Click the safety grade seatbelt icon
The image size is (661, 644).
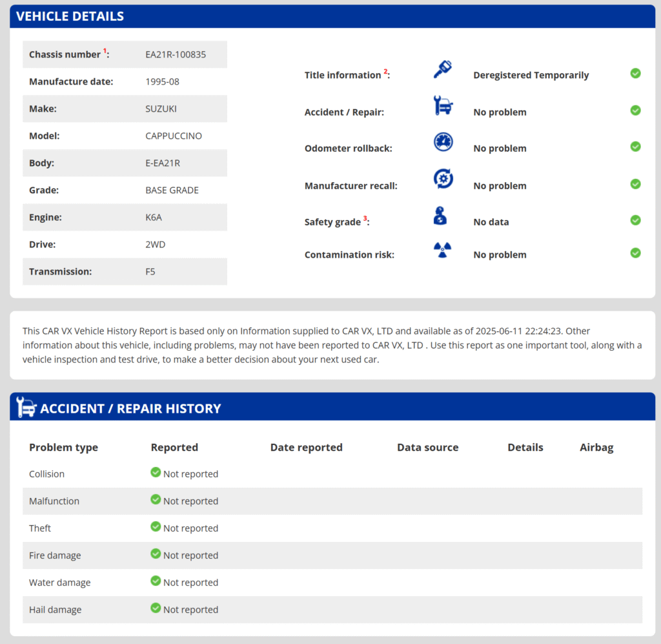pyautogui.click(x=440, y=216)
